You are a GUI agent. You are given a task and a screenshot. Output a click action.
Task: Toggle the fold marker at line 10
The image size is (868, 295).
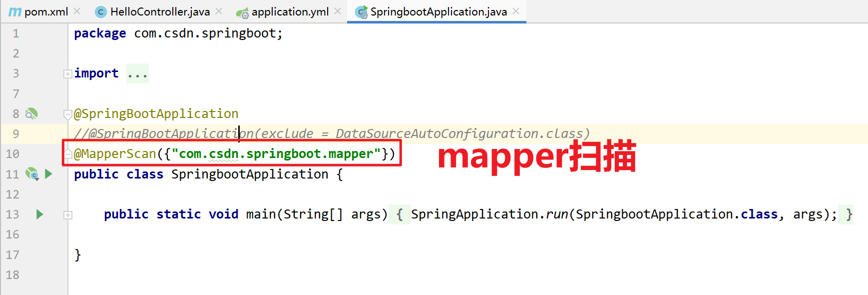click(68, 153)
